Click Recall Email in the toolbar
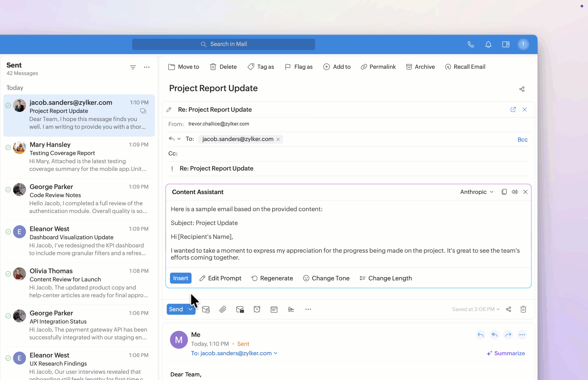This screenshot has width=588, height=380. pyautogui.click(x=465, y=67)
